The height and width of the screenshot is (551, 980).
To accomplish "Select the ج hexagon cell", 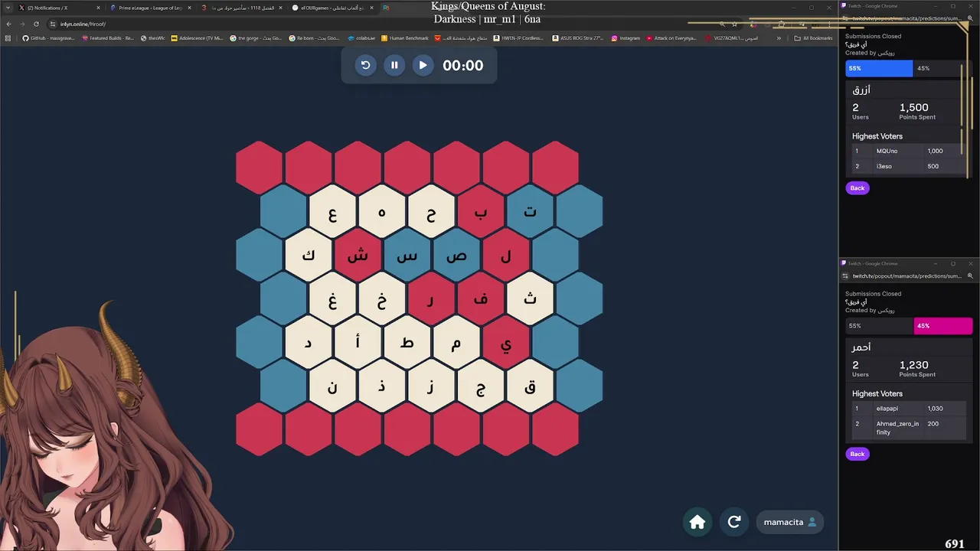I will pos(480,386).
